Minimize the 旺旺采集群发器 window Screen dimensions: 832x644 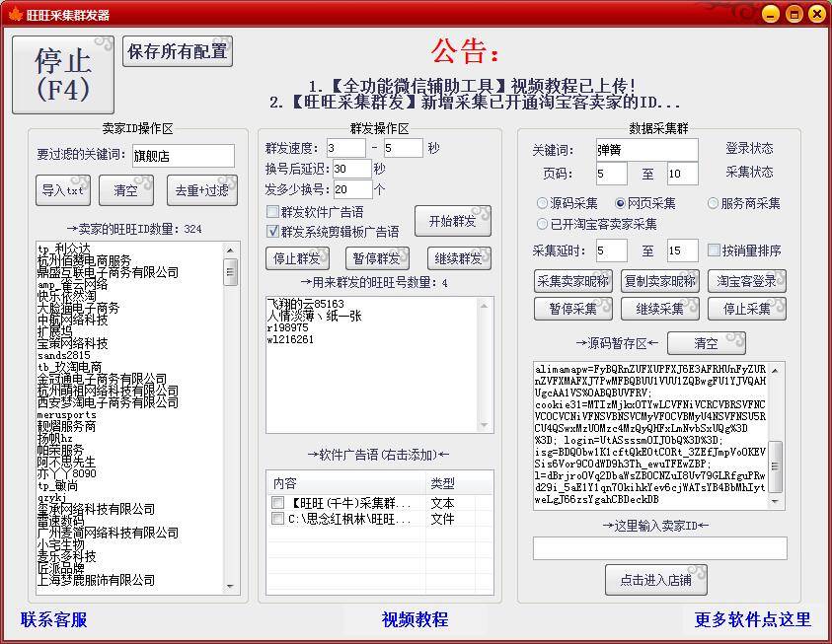click(771, 14)
